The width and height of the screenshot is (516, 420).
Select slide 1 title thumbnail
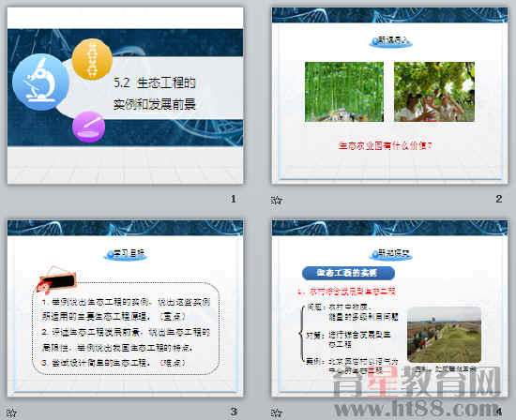point(126,96)
